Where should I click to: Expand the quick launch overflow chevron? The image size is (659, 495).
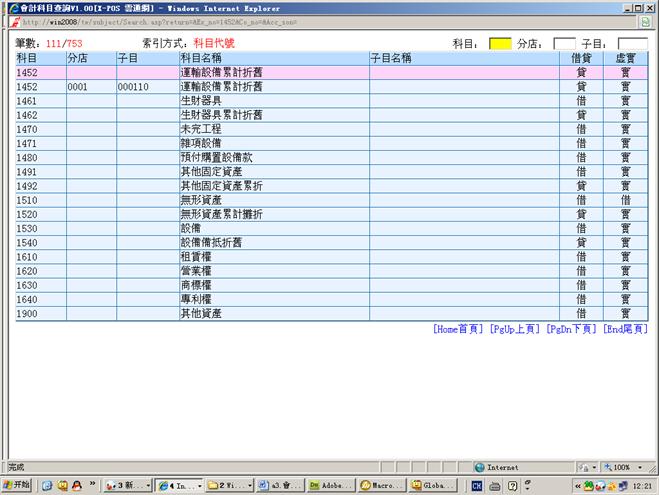point(95,485)
